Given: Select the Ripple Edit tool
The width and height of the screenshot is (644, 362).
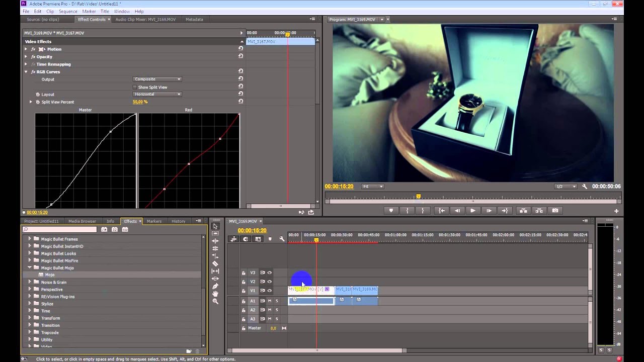Looking at the screenshot, I should [x=215, y=241].
